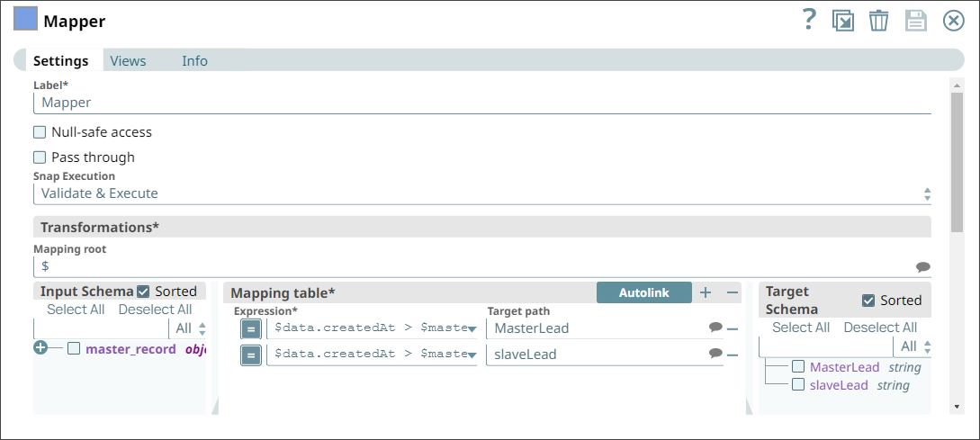980x440 pixels.
Task: Toggle Target Schema Sorted checkbox
Action: [x=868, y=301]
